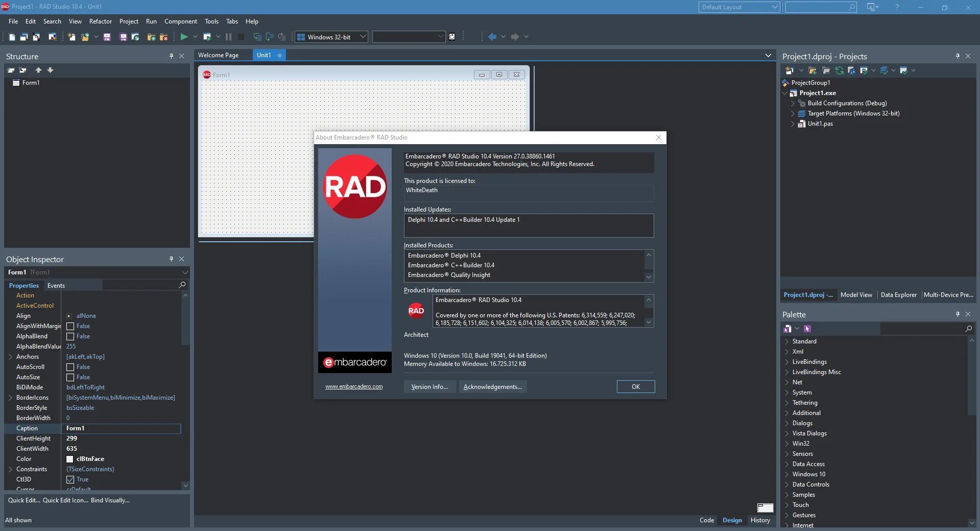Viewport: 980px width, 531px height.
Task: Pin the Object Inspector panel
Action: coord(171,259)
